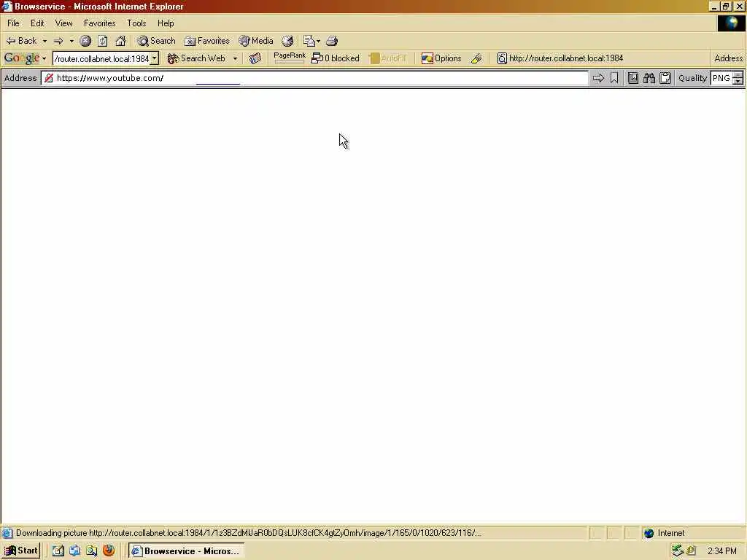Click the 2:34 PM clock
The height and width of the screenshot is (560, 747).
coord(721,551)
